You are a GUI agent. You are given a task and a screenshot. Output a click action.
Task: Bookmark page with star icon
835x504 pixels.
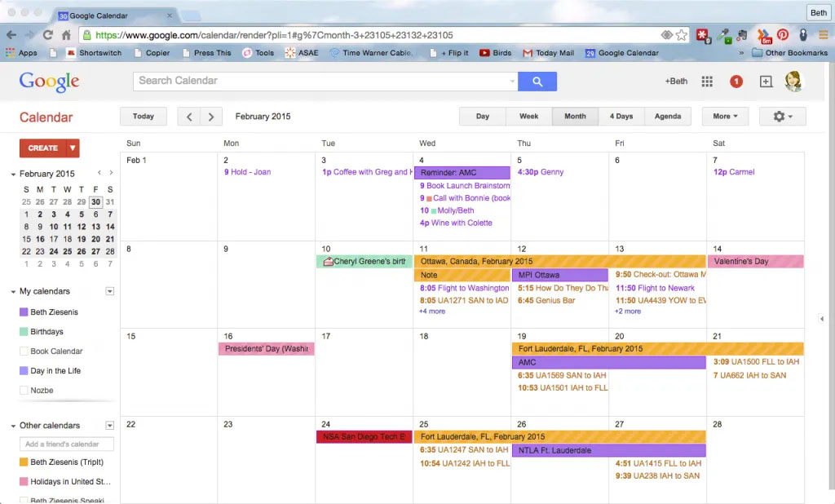682,35
